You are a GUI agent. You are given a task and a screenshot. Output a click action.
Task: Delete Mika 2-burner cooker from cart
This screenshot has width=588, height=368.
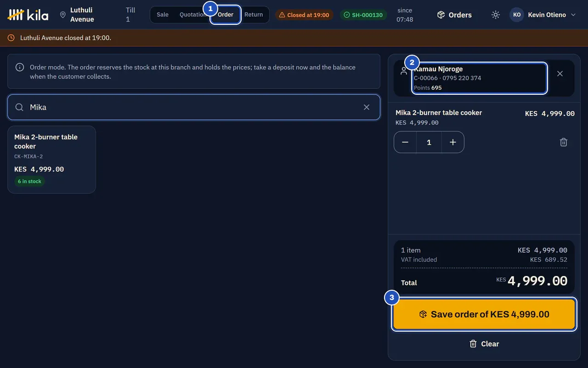(564, 142)
